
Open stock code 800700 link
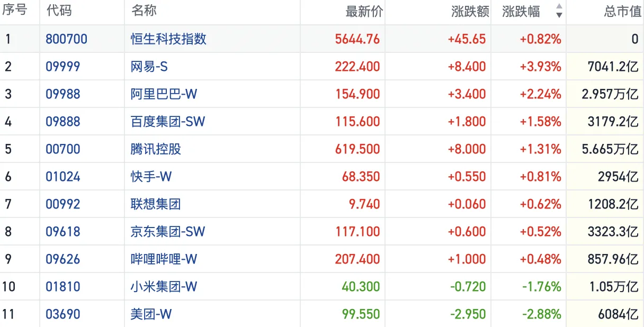pyautogui.click(x=66, y=39)
